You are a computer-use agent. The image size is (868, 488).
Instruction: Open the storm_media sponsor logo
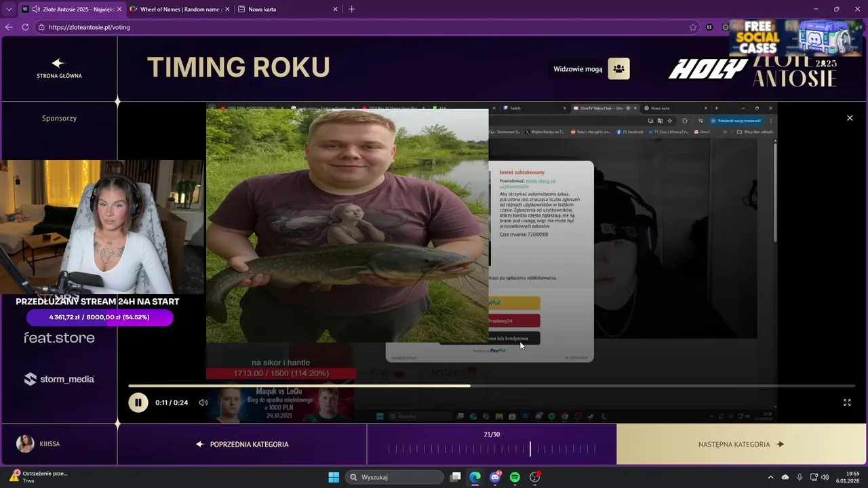59,379
